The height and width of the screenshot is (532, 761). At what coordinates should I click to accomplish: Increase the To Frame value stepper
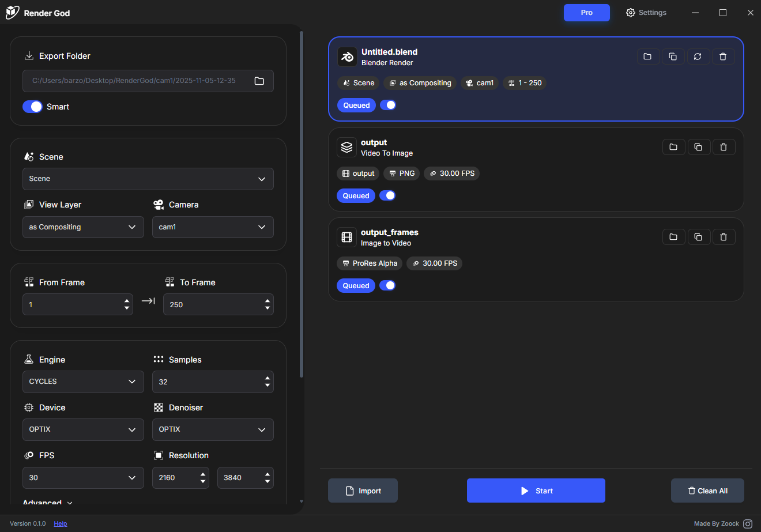(x=267, y=301)
